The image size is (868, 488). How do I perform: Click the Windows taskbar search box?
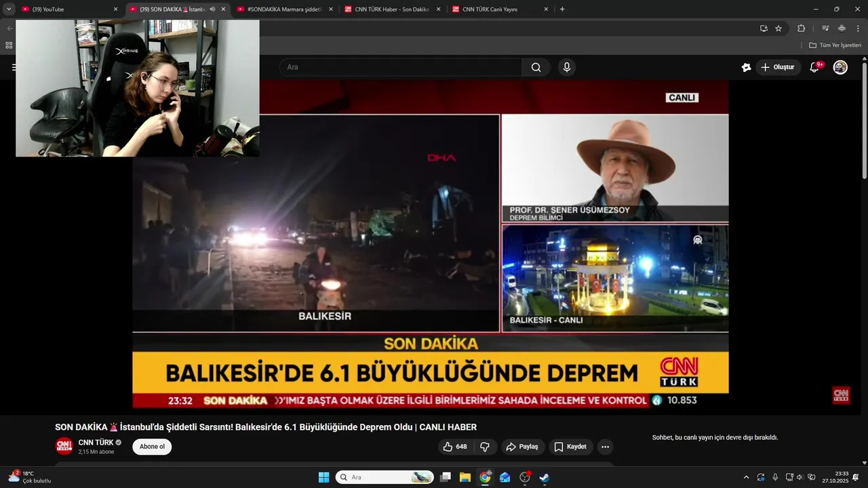tap(384, 477)
